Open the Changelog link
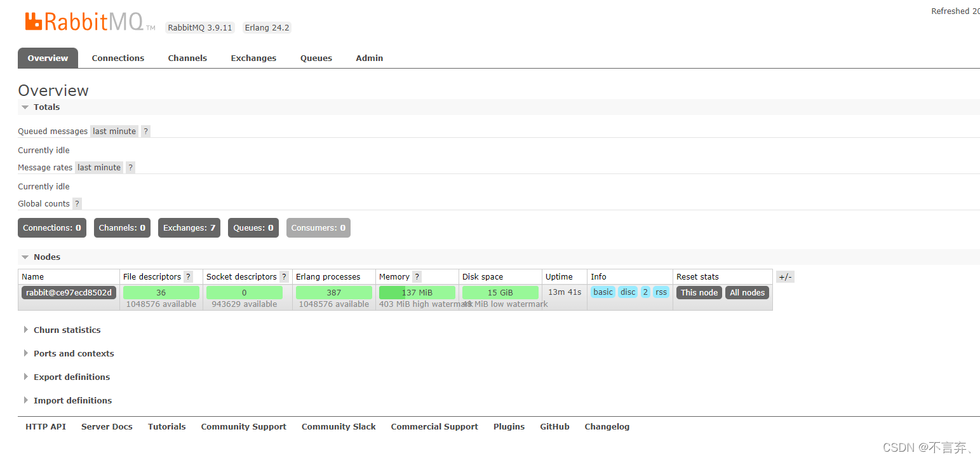The height and width of the screenshot is (460, 980). [607, 427]
